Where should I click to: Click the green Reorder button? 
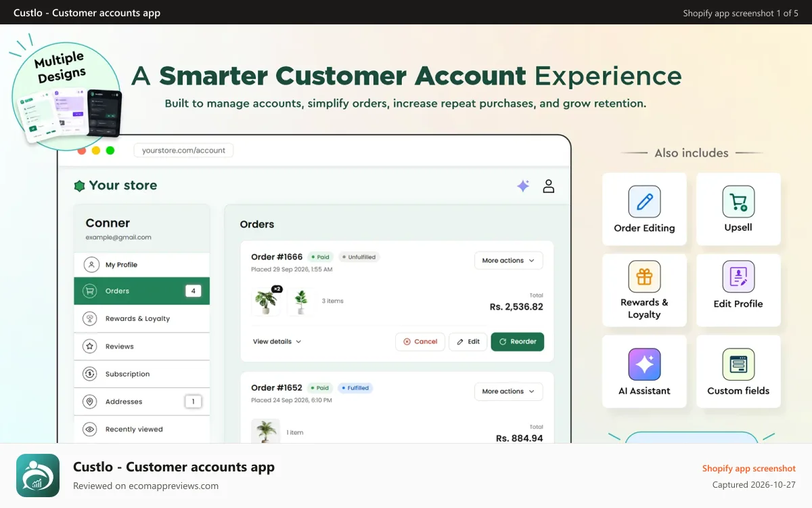point(517,341)
